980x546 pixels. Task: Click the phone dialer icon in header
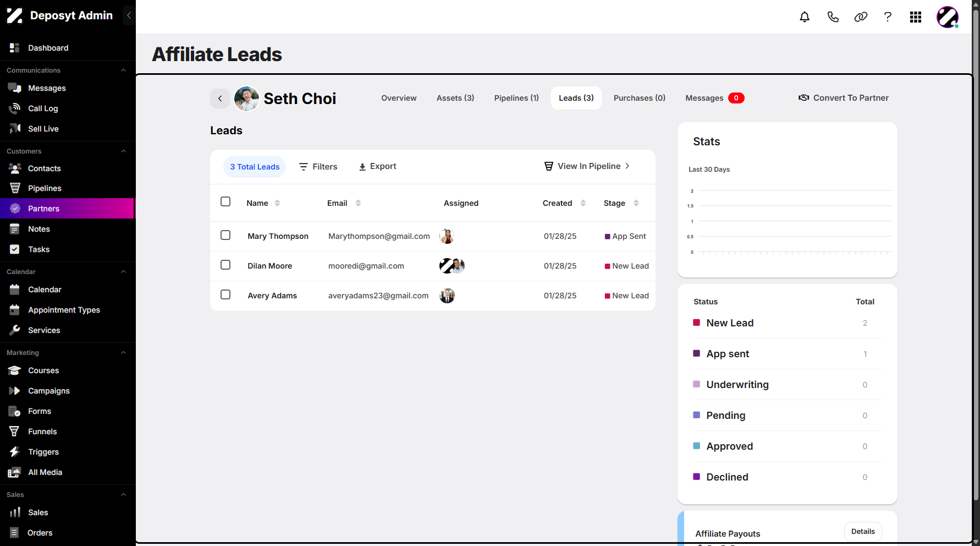coord(833,17)
